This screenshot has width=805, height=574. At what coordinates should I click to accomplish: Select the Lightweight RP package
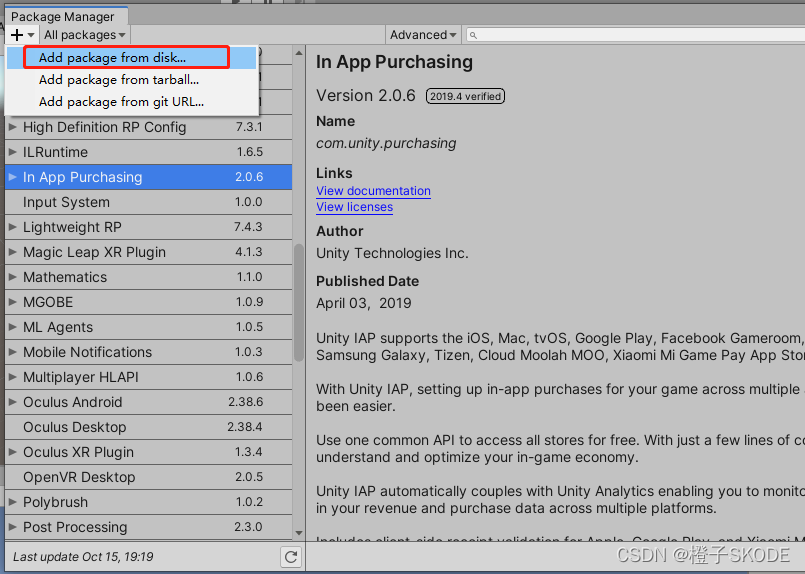[148, 227]
